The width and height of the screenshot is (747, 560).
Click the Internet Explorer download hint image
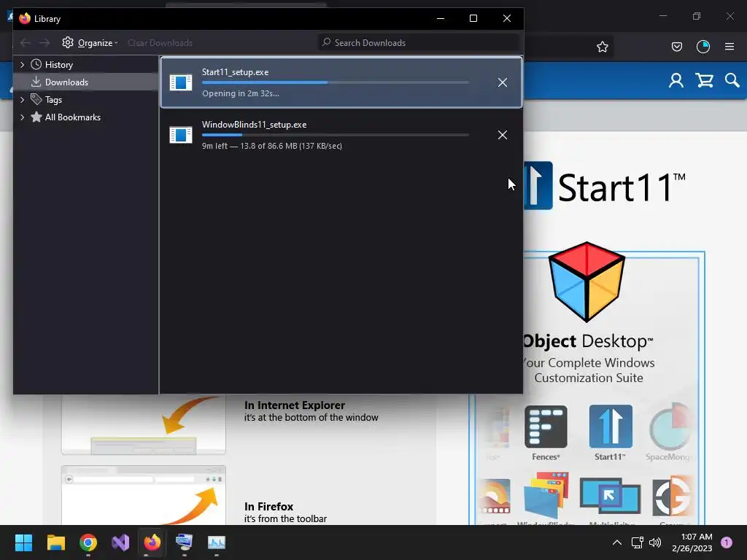[x=144, y=425]
